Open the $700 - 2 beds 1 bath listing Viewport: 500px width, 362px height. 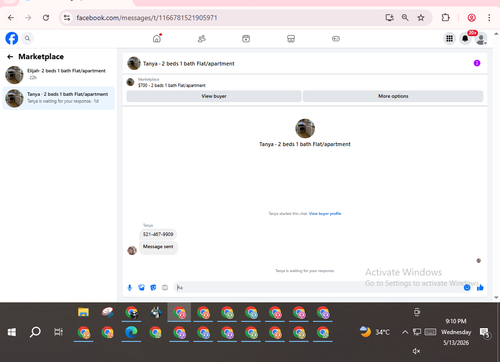pos(172,85)
